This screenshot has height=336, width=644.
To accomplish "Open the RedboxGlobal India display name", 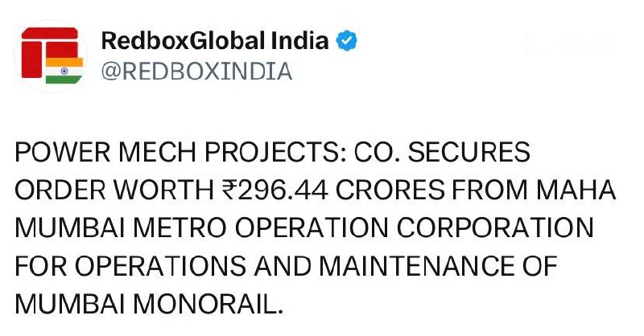I will pos(215,41).
